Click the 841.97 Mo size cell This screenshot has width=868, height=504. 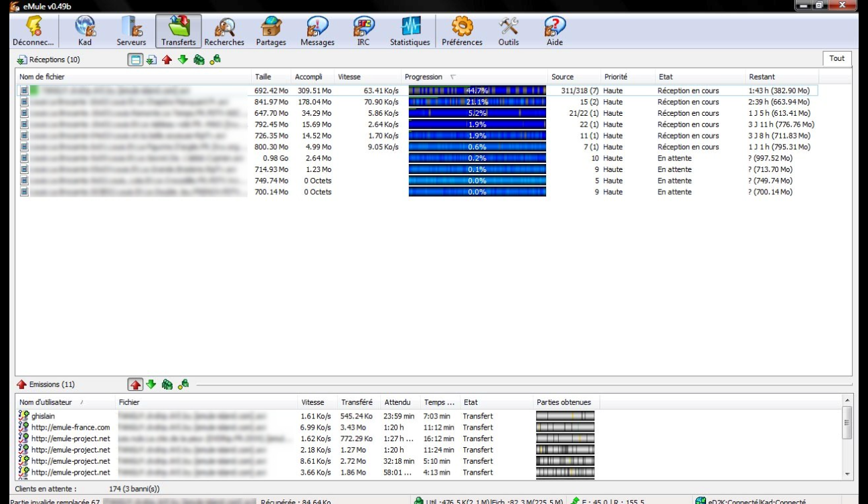(271, 102)
